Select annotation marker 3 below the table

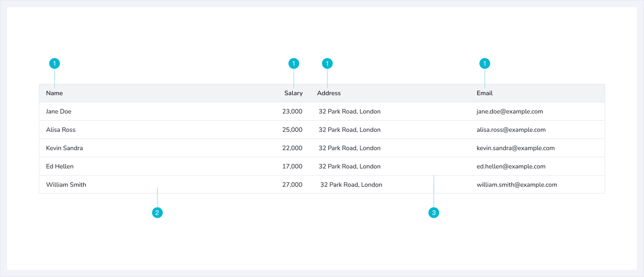[434, 213]
